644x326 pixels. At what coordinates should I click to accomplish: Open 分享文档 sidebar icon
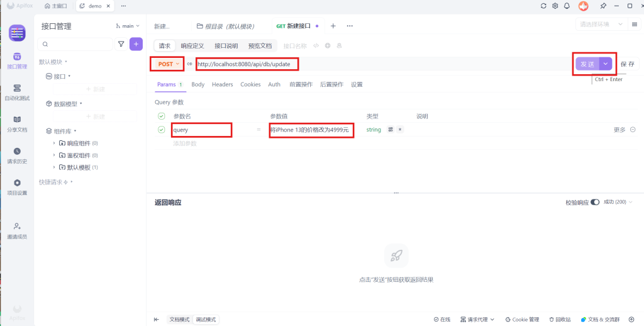coord(17,123)
